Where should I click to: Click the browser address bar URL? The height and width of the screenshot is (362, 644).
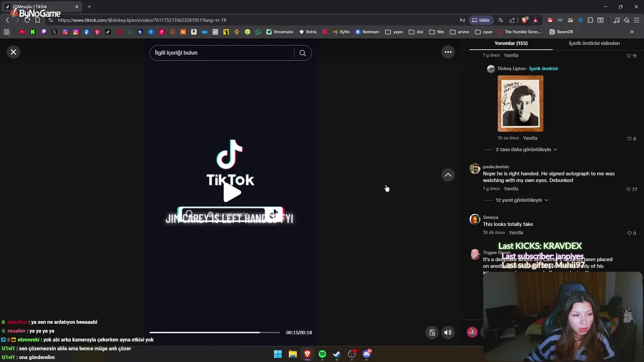coord(142,20)
